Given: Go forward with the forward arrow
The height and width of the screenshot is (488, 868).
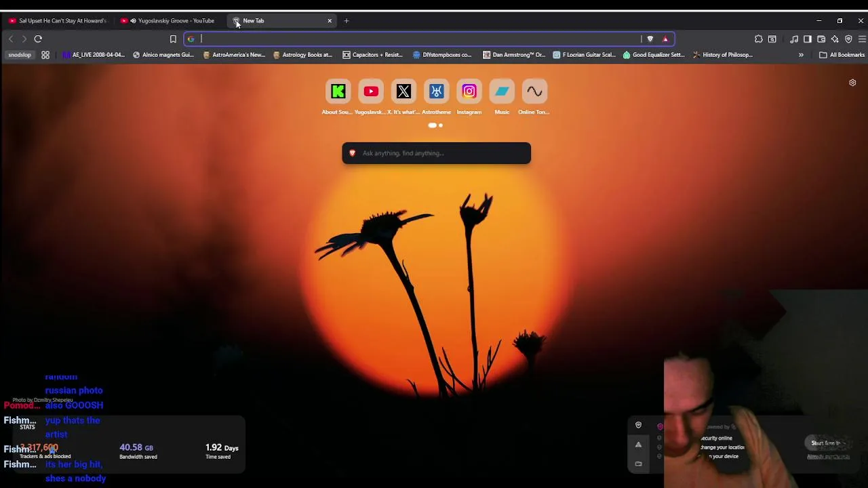Looking at the screenshot, I should pos(24,39).
